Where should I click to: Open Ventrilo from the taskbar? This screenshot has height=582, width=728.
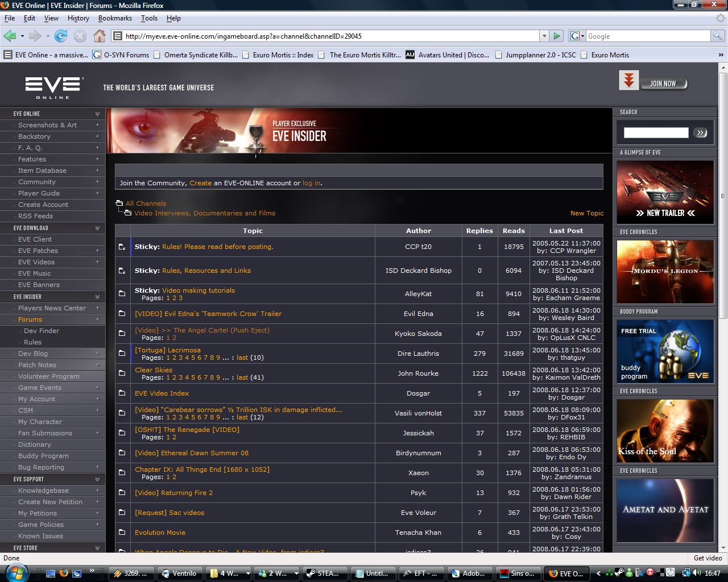(x=179, y=573)
